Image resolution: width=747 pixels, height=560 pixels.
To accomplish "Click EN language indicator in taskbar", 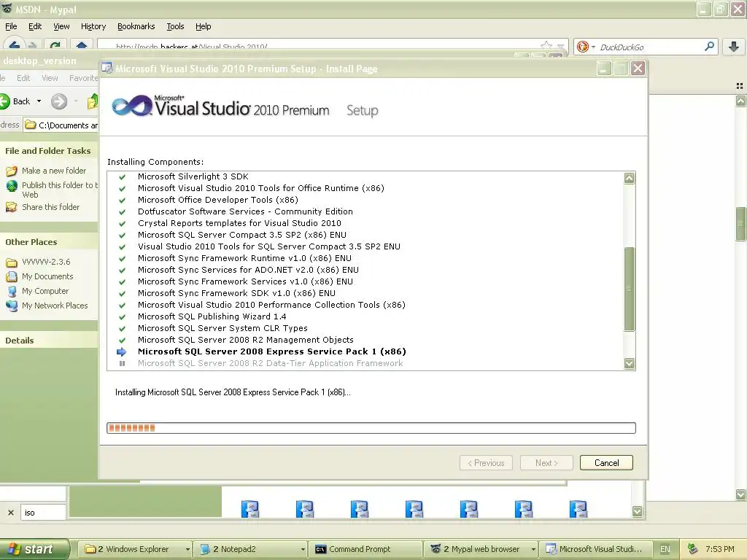I will [x=665, y=549].
